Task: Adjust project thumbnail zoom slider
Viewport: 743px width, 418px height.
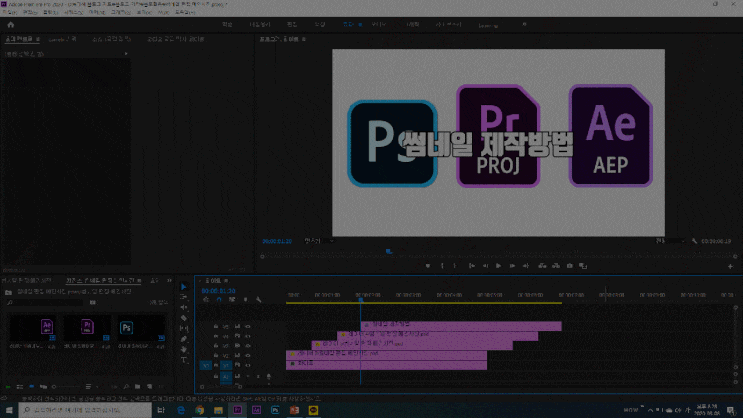Action: click(65, 387)
